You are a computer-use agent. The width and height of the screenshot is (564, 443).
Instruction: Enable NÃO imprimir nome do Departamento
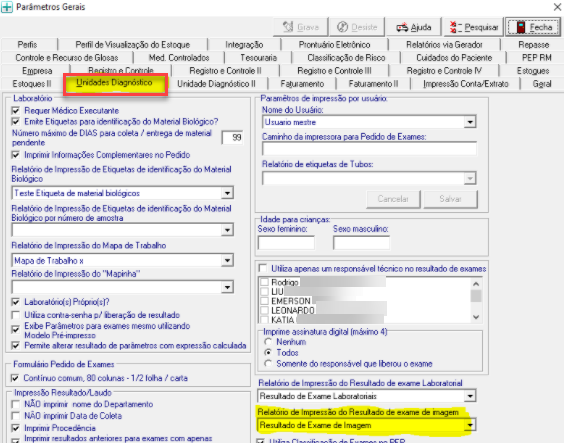(16, 405)
